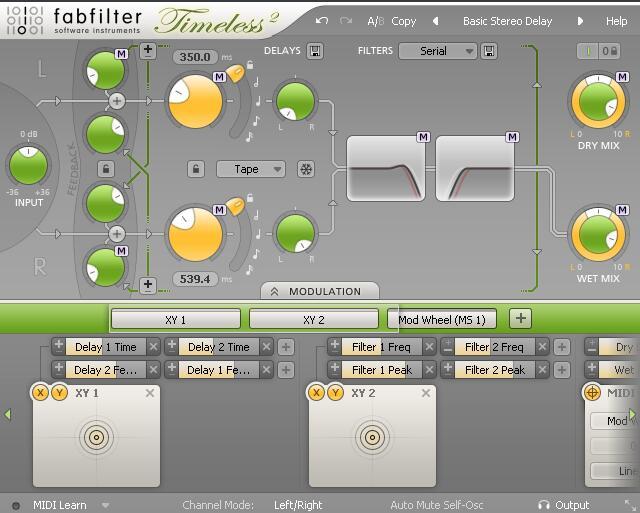Toggle the delay time lock beside Tape
This screenshot has height=513, width=640.
tap(196, 169)
